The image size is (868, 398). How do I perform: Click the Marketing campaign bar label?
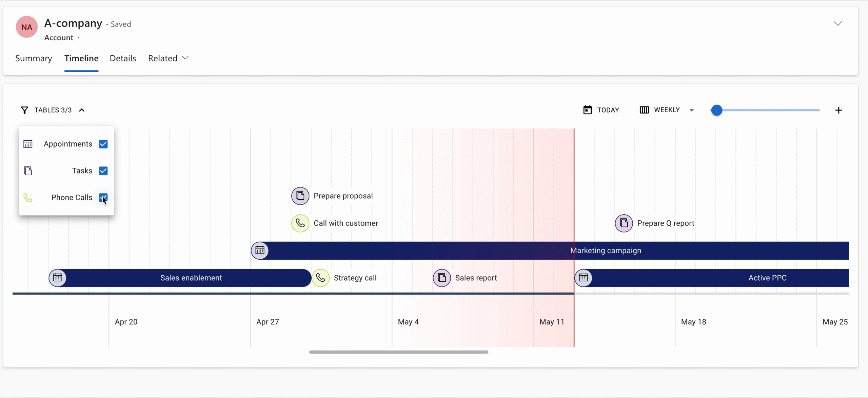click(x=606, y=251)
